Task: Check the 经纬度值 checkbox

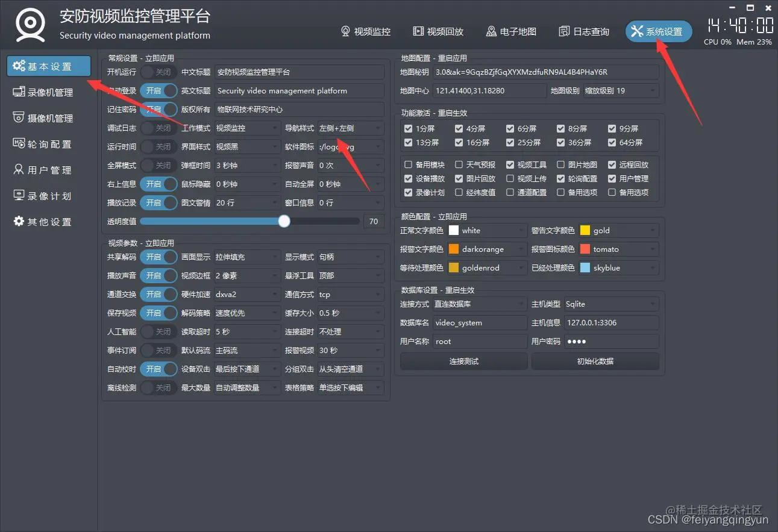Action: tap(459, 192)
